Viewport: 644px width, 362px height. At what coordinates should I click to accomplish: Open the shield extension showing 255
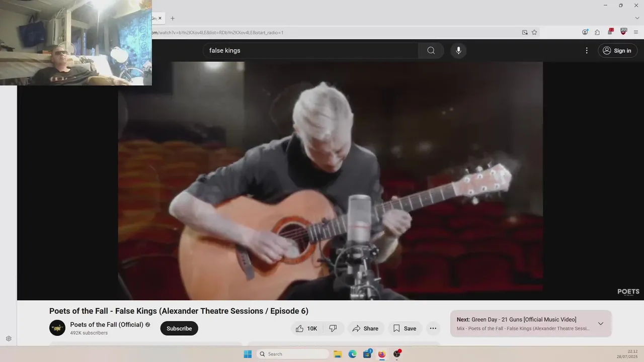point(624,32)
